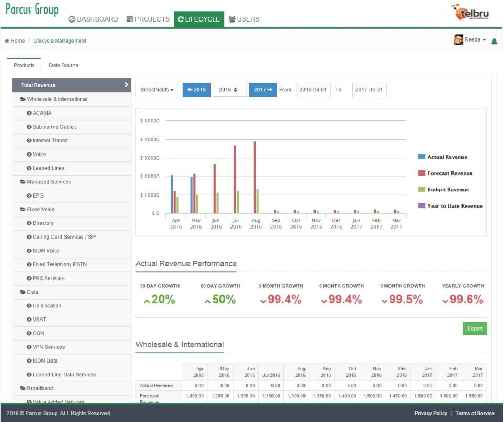Viewport: 504px width, 422px height.
Task: Click Forecast 1,600.00 cell for Feb 2017
Action: (448, 396)
